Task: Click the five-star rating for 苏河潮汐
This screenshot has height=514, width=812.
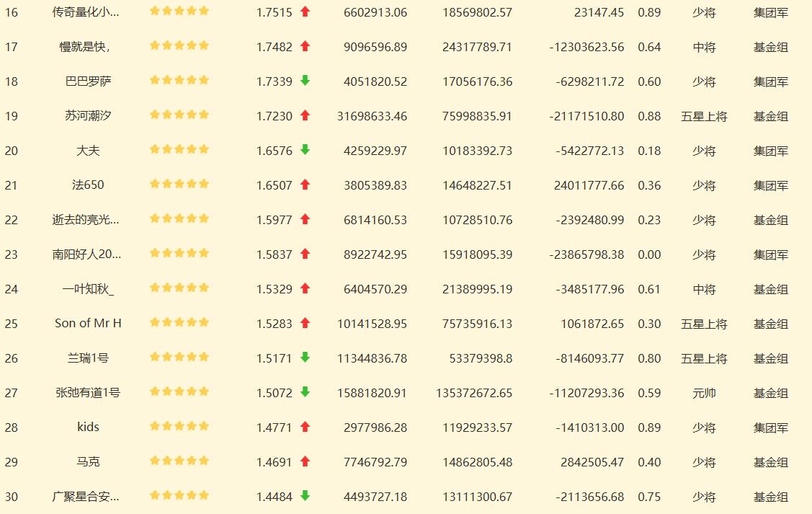Action: [179, 115]
